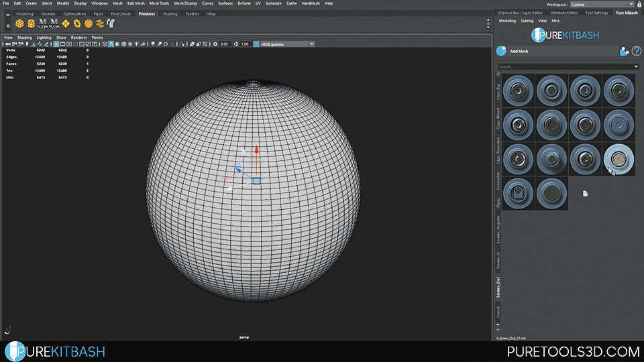Switch to the Attribute Editor tab
The image size is (644, 362).
[x=563, y=13]
